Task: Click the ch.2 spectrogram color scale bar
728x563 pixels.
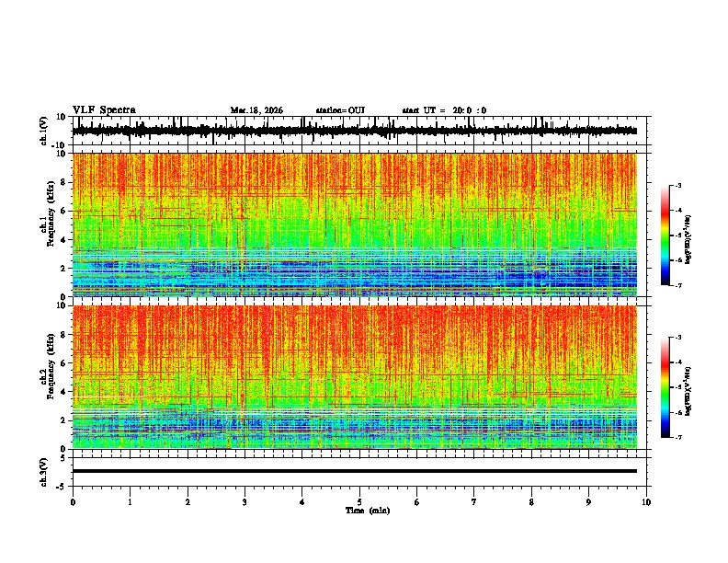Action: coord(665,387)
